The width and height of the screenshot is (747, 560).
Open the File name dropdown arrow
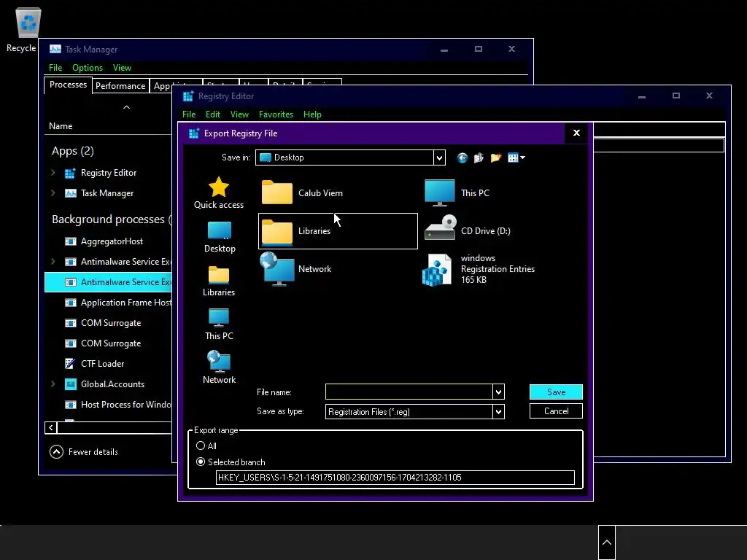click(498, 392)
